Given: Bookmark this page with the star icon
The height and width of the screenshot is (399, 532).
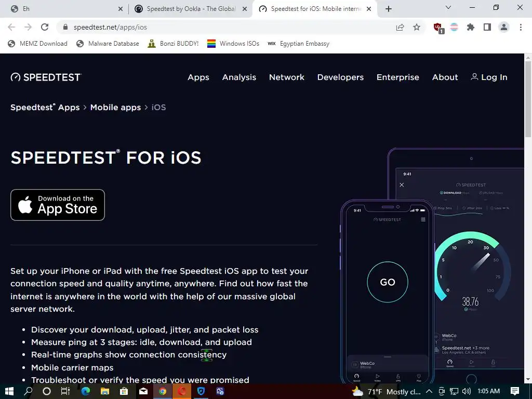Looking at the screenshot, I should 417,27.
